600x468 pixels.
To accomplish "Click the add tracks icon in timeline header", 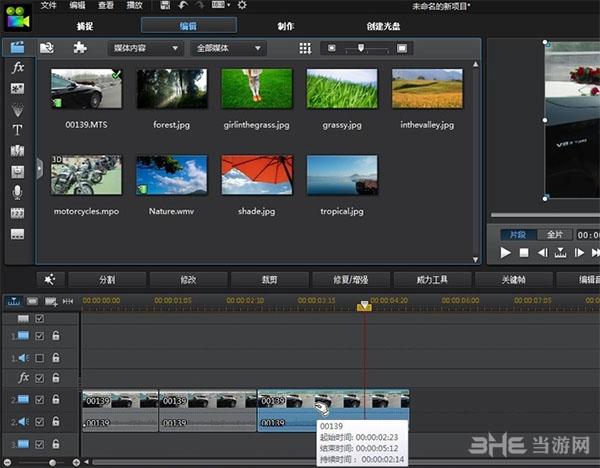I will (51, 302).
